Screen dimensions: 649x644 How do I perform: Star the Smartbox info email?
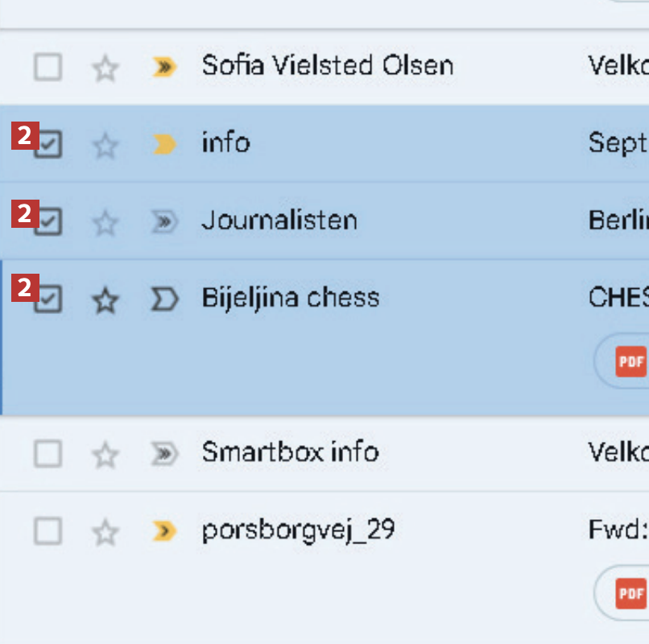(105, 455)
